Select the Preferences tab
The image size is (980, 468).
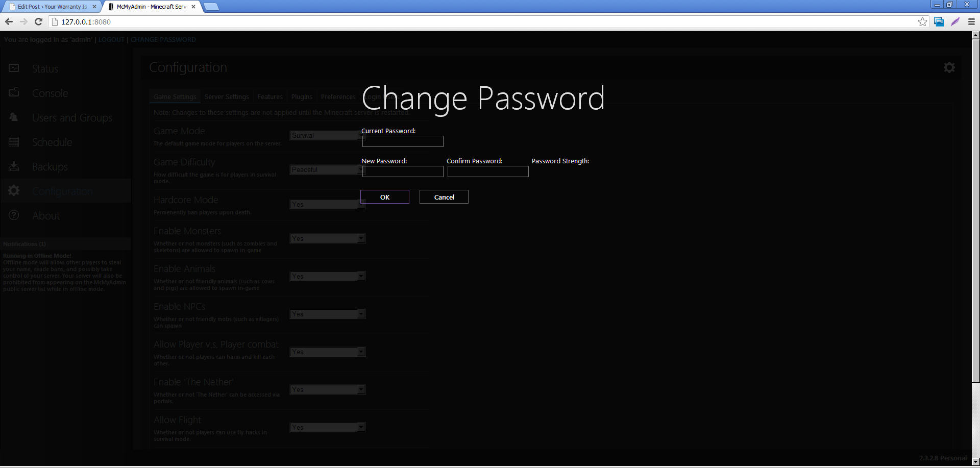pos(338,96)
